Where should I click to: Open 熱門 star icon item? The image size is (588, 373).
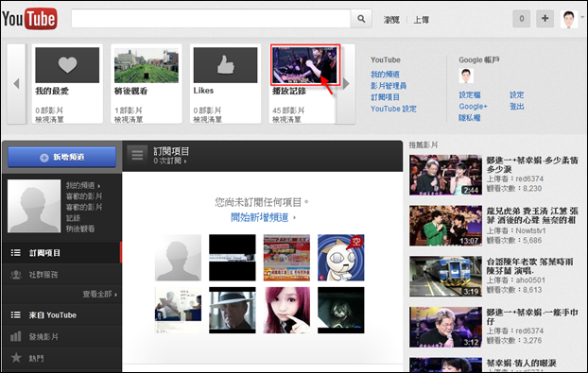point(61,359)
